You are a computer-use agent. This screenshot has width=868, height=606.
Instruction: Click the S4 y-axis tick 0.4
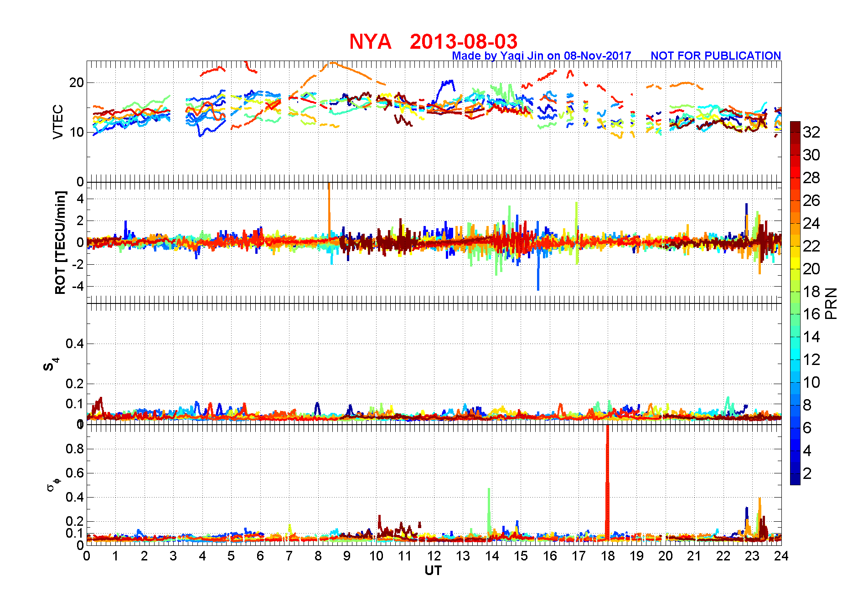pos(75,344)
